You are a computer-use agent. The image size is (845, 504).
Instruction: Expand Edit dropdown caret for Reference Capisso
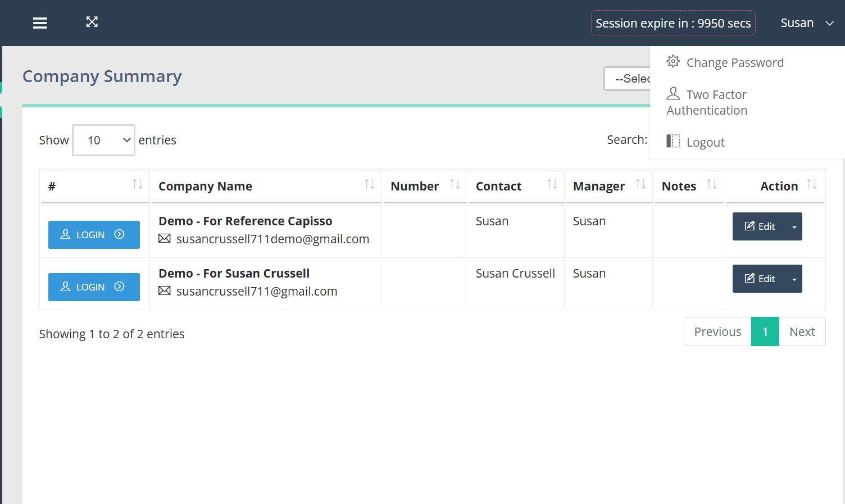[x=794, y=227]
